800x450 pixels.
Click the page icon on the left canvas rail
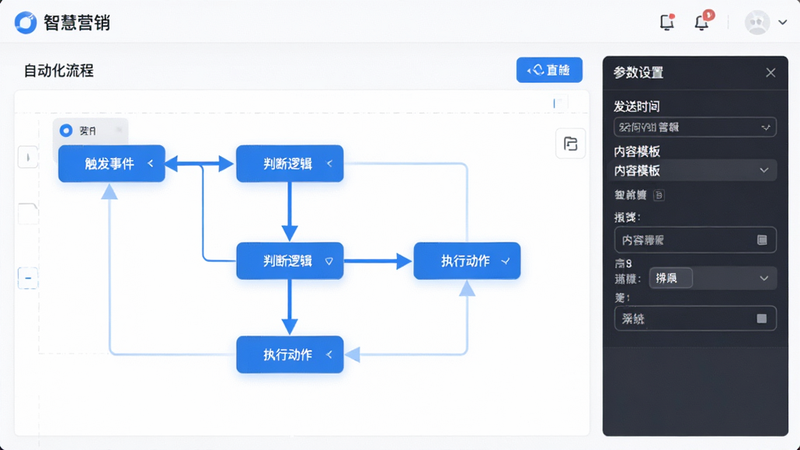(x=28, y=213)
